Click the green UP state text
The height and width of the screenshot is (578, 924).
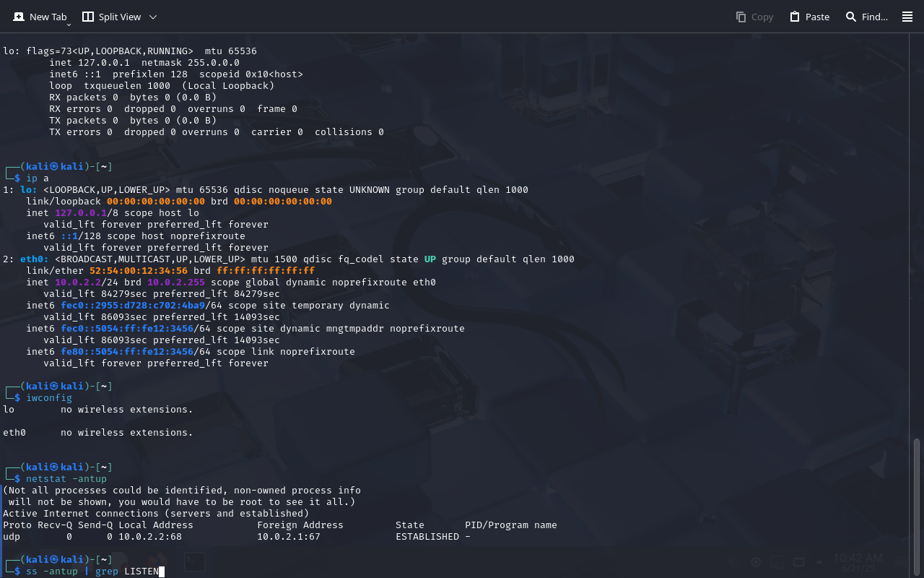(430, 259)
